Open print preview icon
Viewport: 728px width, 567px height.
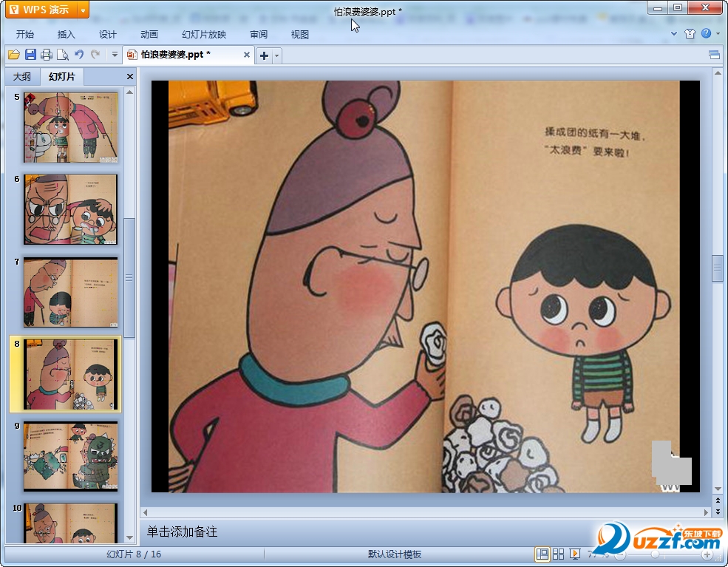point(63,55)
